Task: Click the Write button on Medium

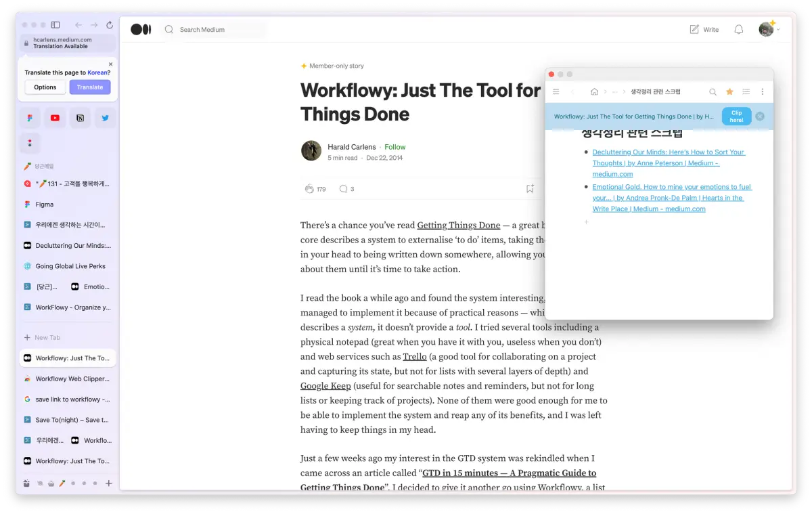Action: 704,29
